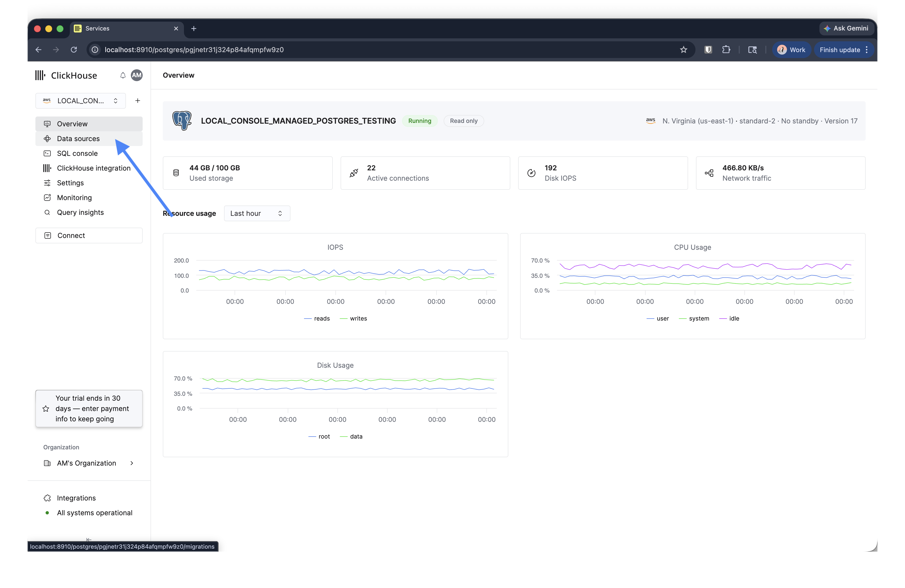
Task: Click the Data sources sidebar icon
Action: click(x=47, y=139)
